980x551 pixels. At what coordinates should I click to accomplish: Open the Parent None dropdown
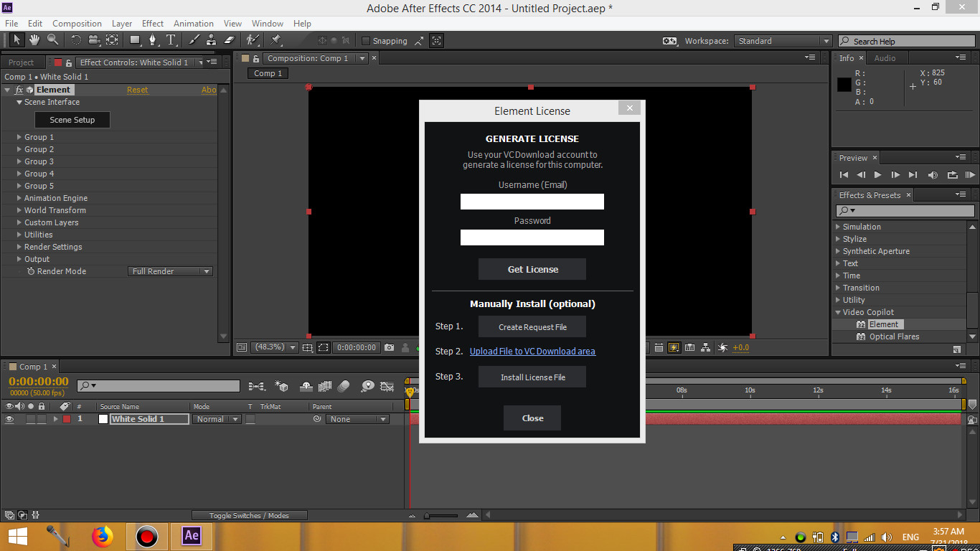pyautogui.click(x=357, y=419)
